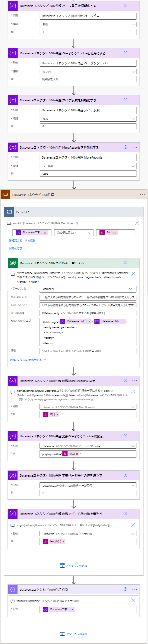Open help for ページ番号を初期化する action
The image size is (148, 644).
click(125, 6)
